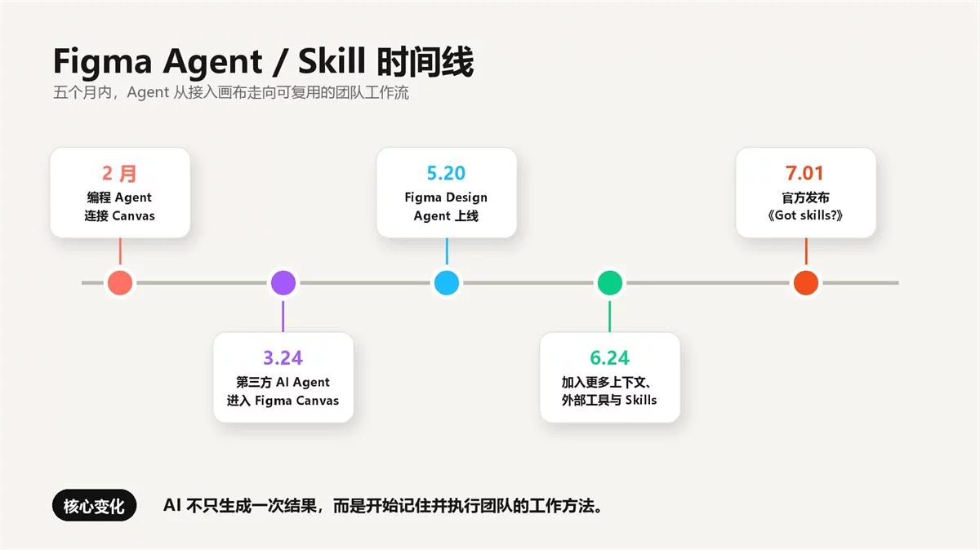Image resolution: width=980 pixels, height=550 pixels.
Task: Select the 3.24 第三方 AI Agent card
Action: [x=283, y=377]
